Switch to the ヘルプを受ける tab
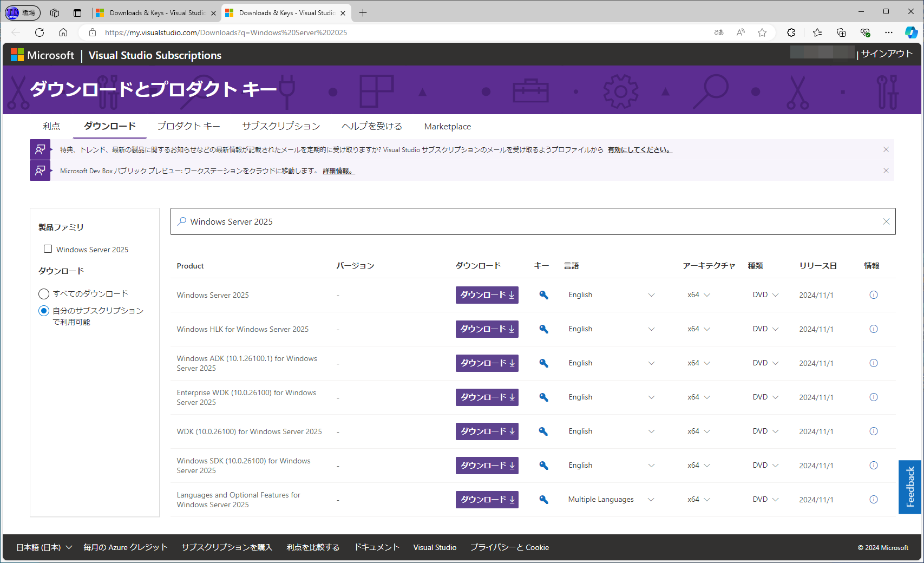The width and height of the screenshot is (924, 563). coord(372,126)
